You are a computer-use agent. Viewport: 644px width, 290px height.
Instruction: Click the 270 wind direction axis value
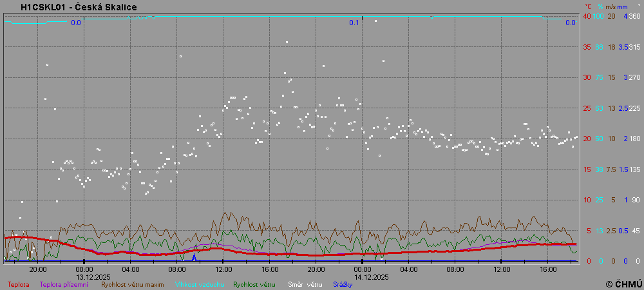[x=635, y=77]
